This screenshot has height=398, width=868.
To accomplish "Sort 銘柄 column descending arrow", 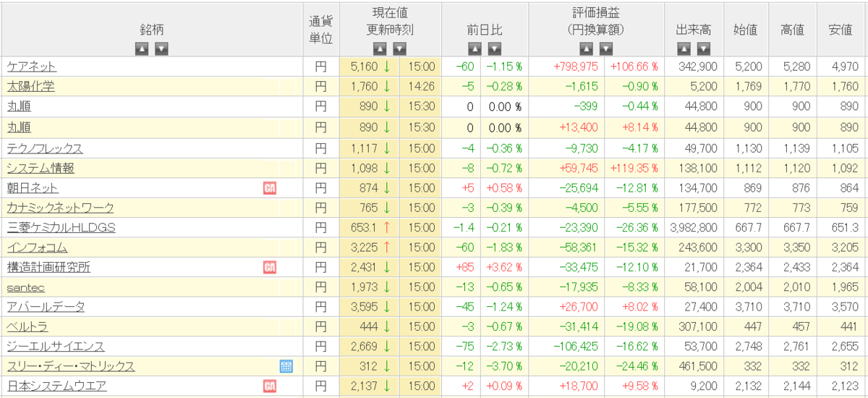I will 161,49.
